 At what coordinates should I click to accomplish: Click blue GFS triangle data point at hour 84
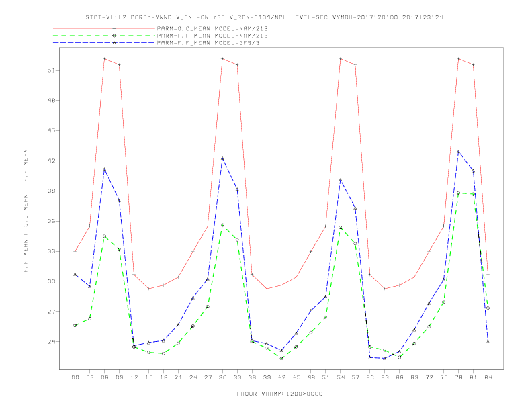(488, 341)
